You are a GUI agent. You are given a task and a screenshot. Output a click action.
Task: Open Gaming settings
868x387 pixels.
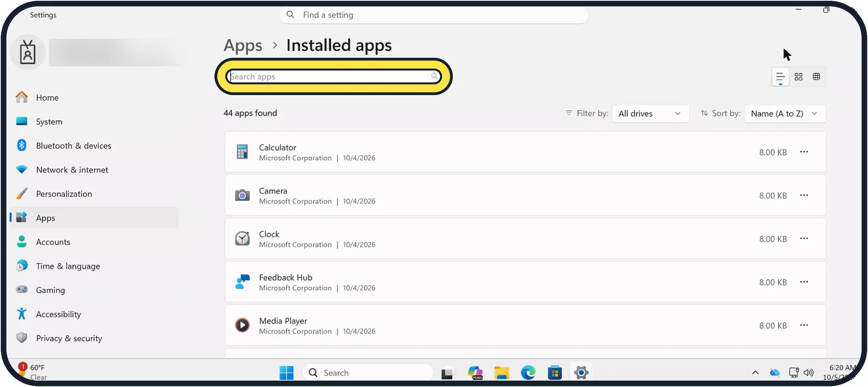coord(94,290)
